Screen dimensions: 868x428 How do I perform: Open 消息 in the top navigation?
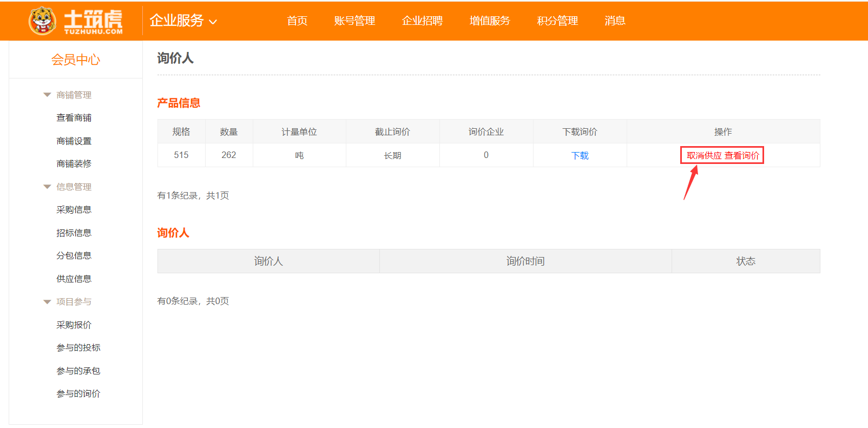pyautogui.click(x=615, y=21)
